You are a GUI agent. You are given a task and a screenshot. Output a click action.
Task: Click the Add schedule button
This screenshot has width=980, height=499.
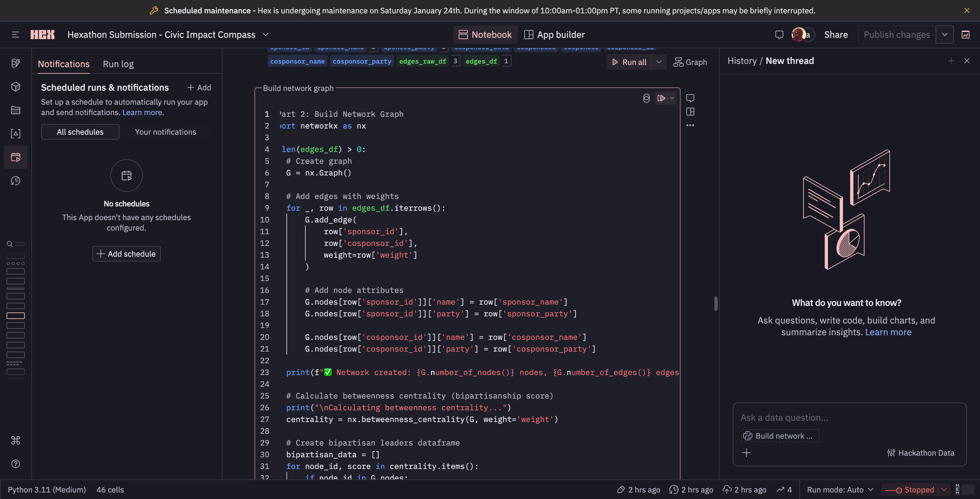click(x=126, y=254)
